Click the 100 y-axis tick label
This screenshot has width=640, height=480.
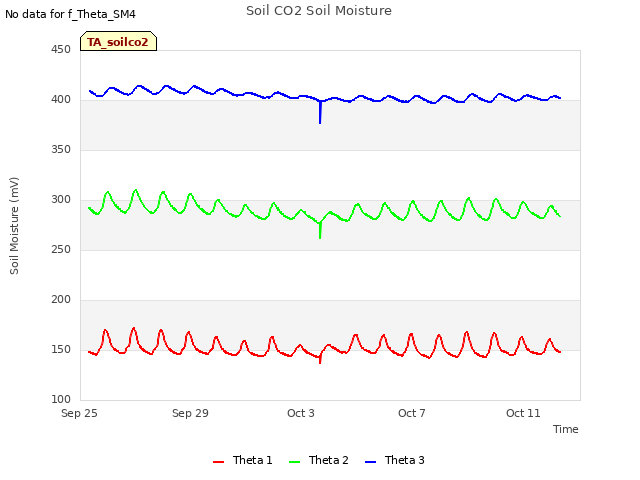(x=61, y=400)
